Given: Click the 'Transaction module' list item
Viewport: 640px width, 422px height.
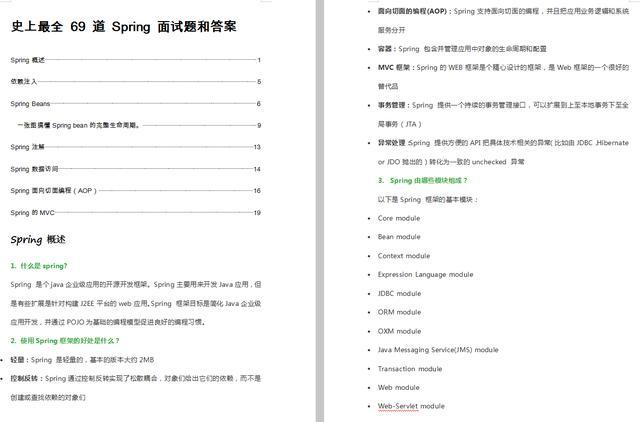Looking at the screenshot, I should tap(410, 369).
